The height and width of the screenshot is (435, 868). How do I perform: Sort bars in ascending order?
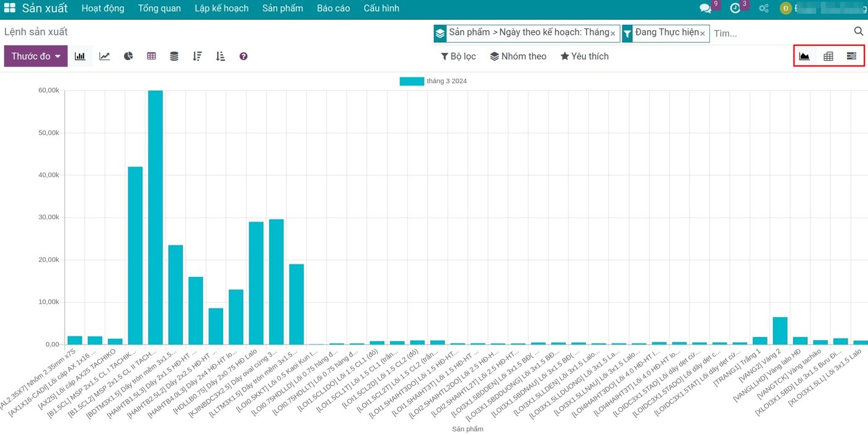pyautogui.click(x=221, y=56)
